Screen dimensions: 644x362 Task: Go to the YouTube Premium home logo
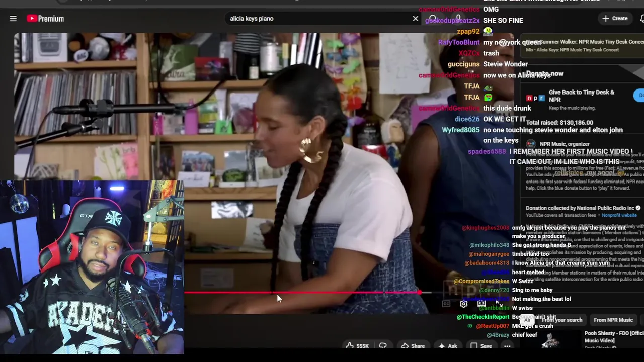pyautogui.click(x=45, y=19)
